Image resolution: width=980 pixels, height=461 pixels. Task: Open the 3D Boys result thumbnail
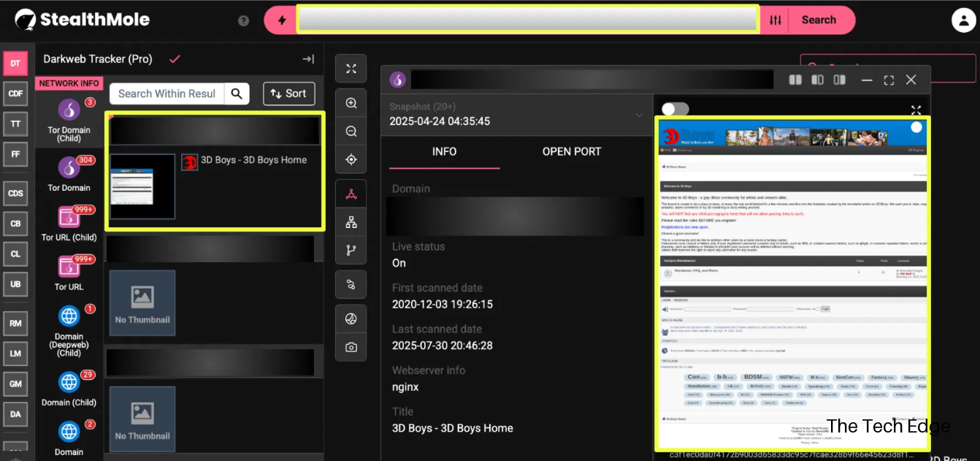[x=142, y=186]
